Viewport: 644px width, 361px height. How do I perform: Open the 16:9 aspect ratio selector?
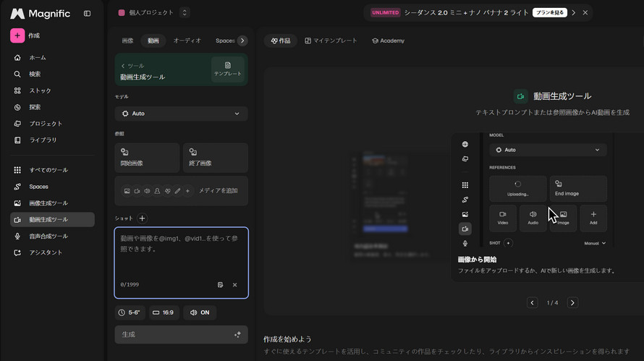pyautogui.click(x=164, y=313)
